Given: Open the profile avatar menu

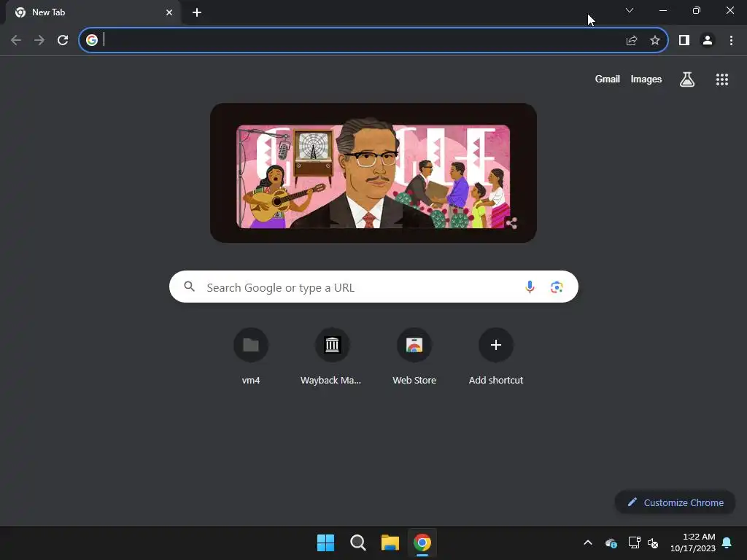Looking at the screenshot, I should (x=708, y=40).
